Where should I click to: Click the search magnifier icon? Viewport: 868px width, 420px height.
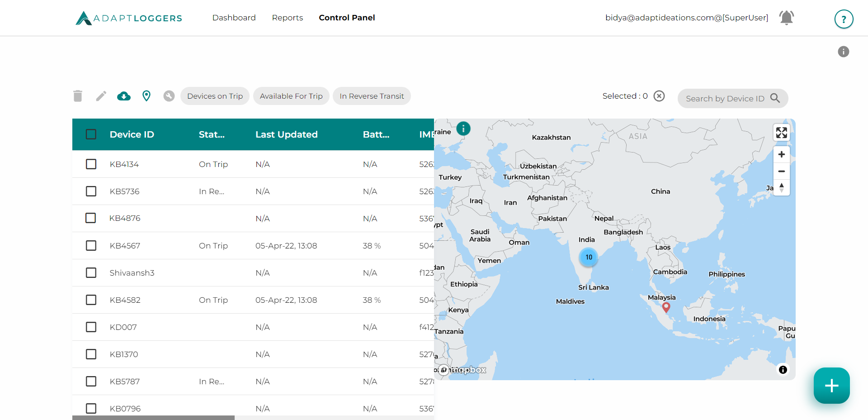pos(775,98)
